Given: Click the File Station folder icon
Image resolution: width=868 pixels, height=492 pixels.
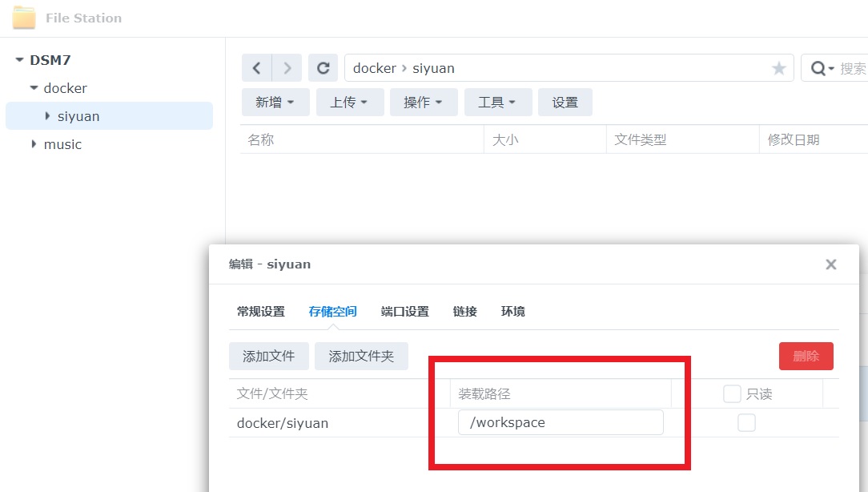Looking at the screenshot, I should [x=24, y=18].
